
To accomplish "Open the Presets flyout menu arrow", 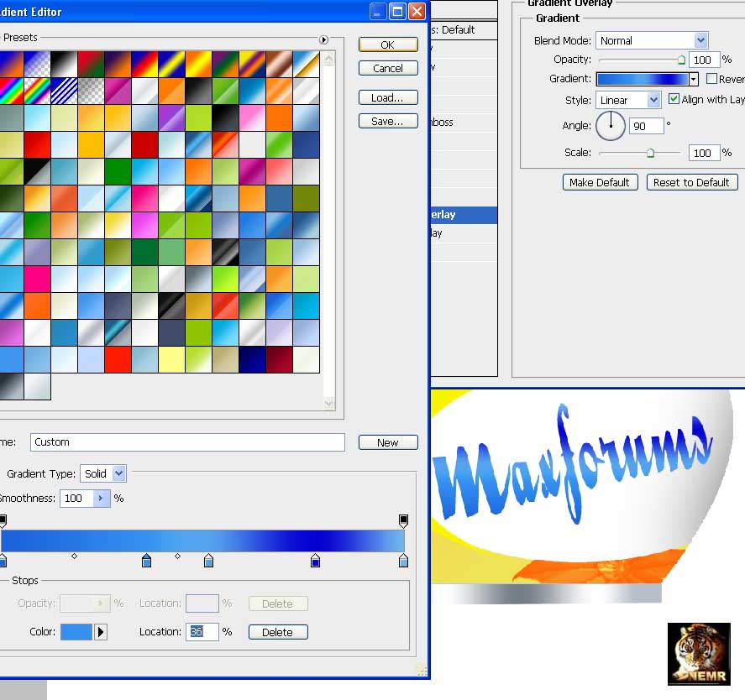I will point(323,39).
